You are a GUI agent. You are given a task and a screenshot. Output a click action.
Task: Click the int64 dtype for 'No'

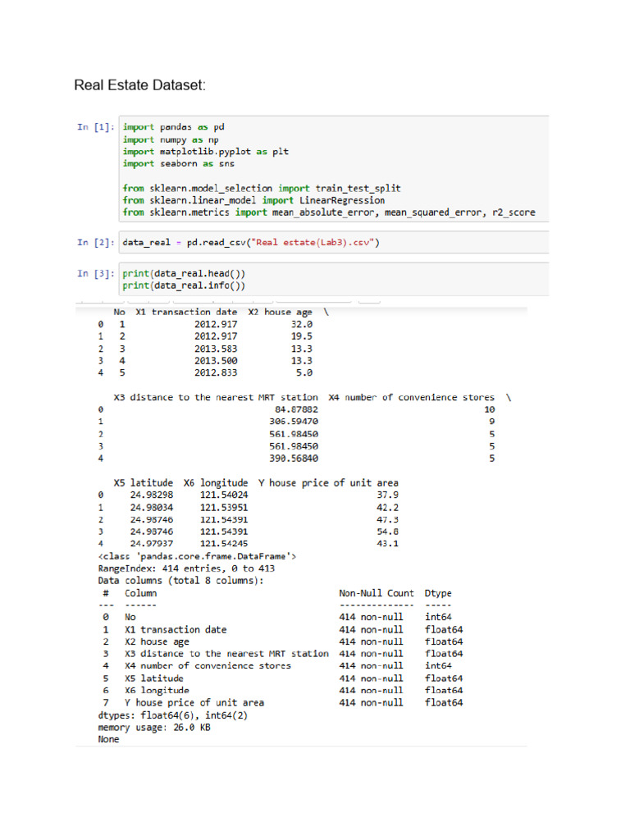pyautogui.click(x=438, y=617)
